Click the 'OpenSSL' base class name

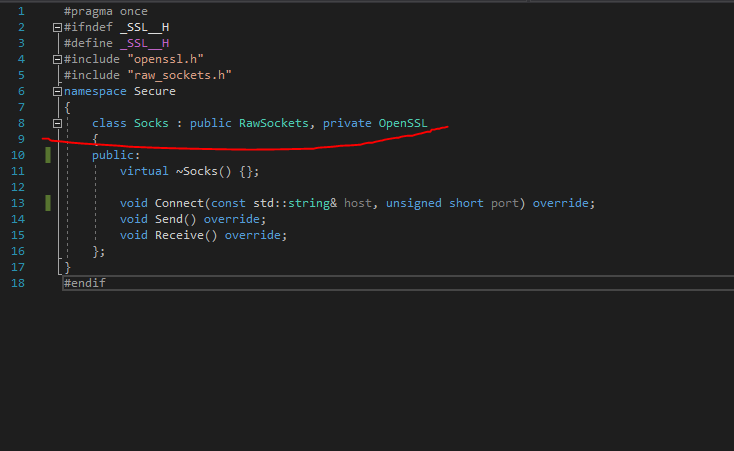[x=403, y=123]
